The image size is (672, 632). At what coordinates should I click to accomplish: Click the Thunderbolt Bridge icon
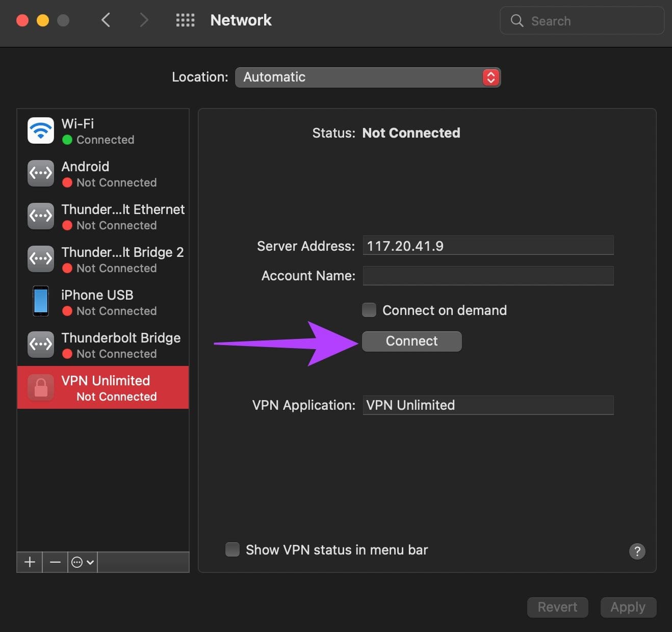coord(40,344)
